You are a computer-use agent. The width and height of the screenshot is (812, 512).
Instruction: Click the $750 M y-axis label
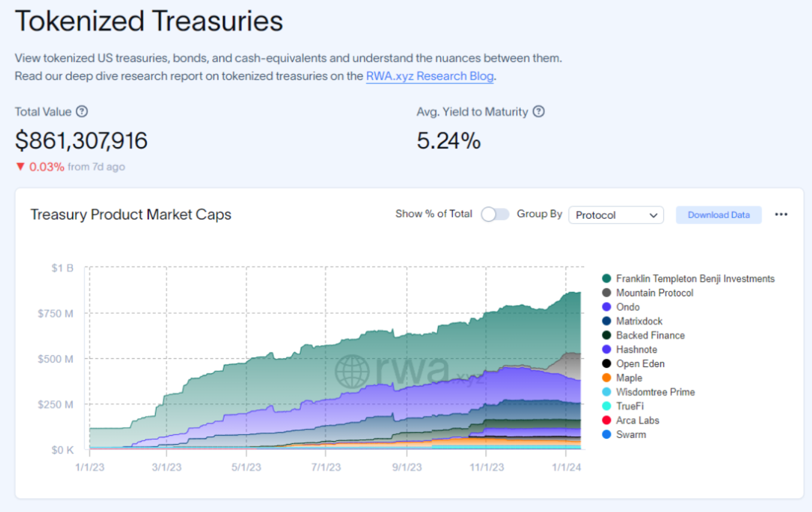56,314
